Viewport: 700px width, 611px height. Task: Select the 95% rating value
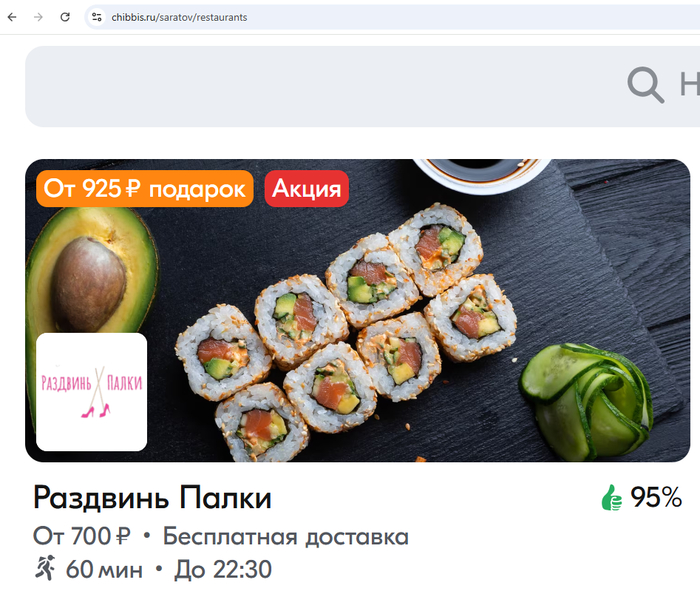(656, 497)
